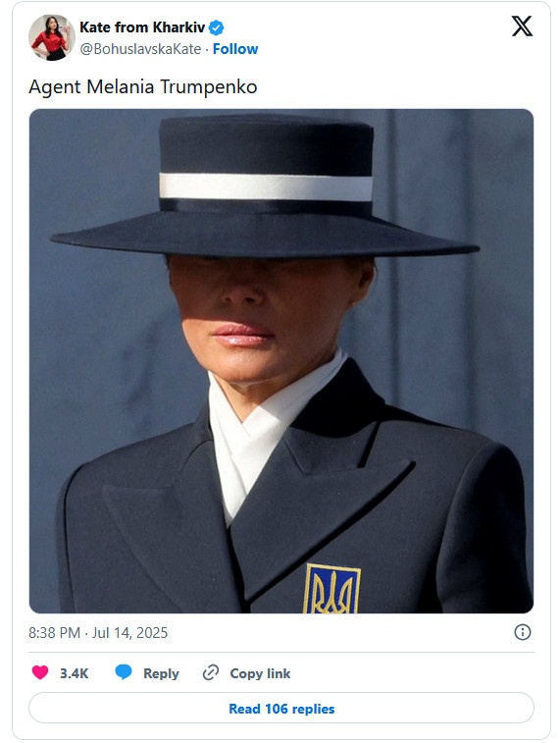Click the blue reply speech bubble icon
The height and width of the screenshot is (743, 560).
click(124, 672)
